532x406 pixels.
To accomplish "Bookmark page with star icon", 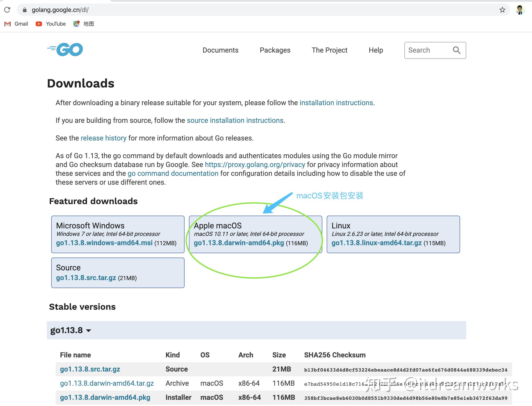I will (x=502, y=10).
